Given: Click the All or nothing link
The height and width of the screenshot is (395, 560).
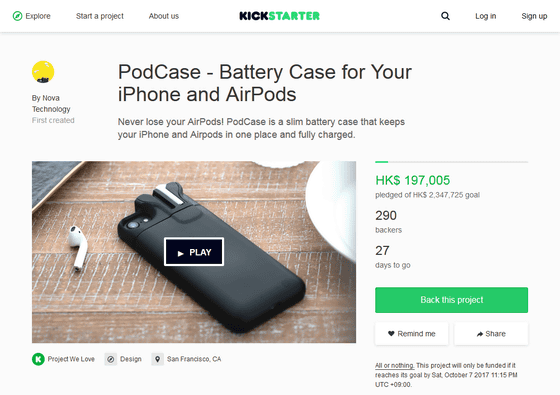Looking at the screenshot, I should (395, 365).
